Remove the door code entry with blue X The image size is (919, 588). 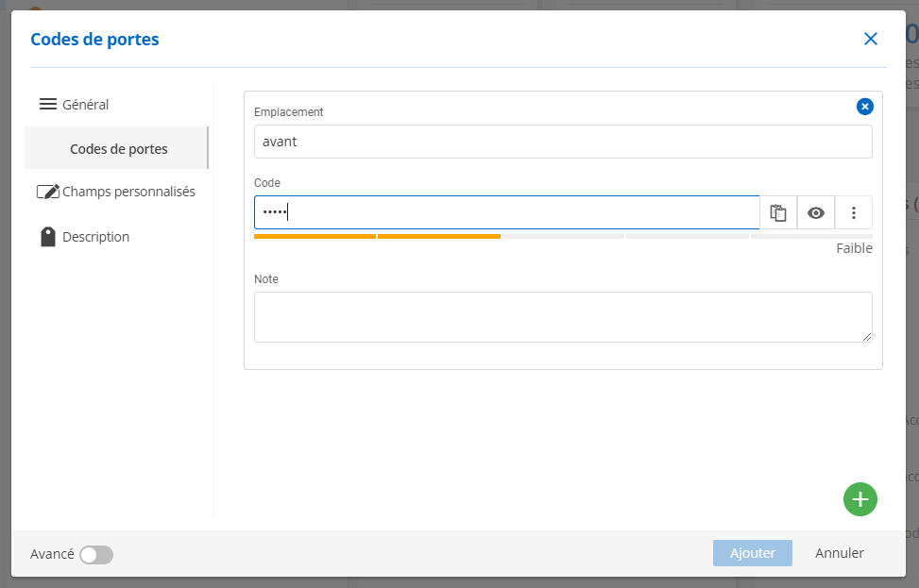(864, 107)
